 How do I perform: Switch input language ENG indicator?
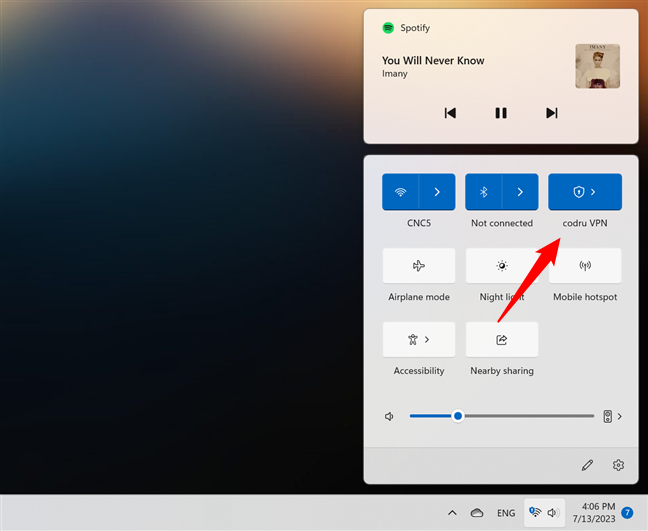click(506, 513)
